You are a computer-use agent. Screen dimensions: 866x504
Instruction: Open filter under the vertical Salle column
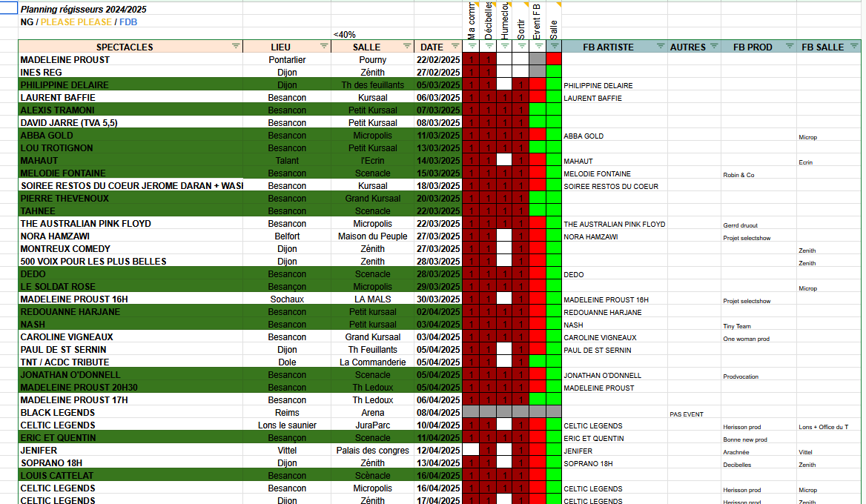pos(555,47)
